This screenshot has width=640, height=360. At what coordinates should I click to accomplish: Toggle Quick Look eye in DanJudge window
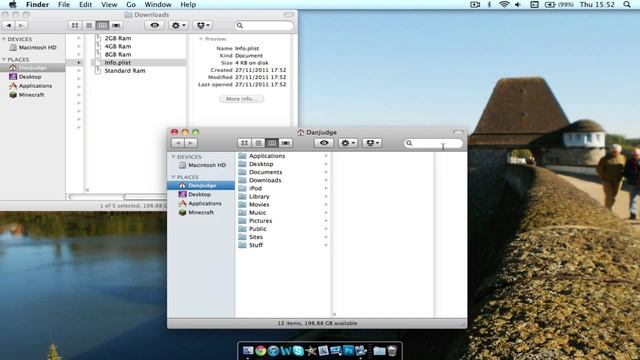324,143
